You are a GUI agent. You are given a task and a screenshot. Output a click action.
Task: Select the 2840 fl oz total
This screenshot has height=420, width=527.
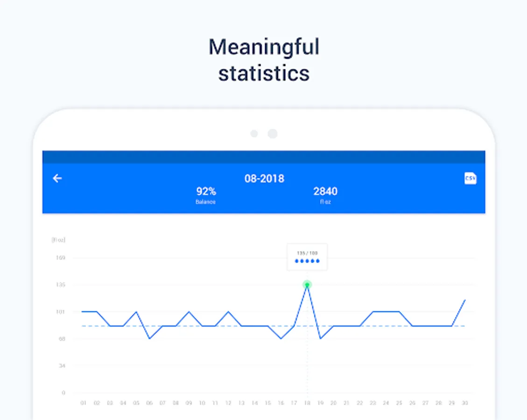(325, 195)
